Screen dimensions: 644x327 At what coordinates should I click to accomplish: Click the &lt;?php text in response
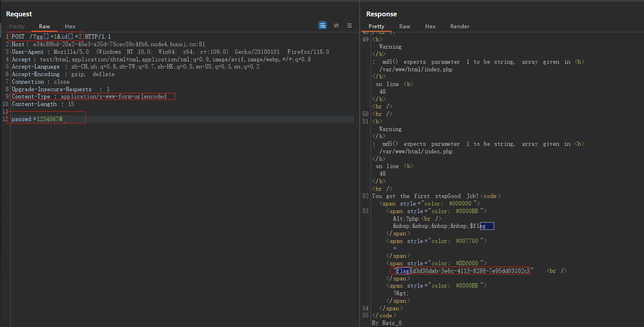point(406,219)
